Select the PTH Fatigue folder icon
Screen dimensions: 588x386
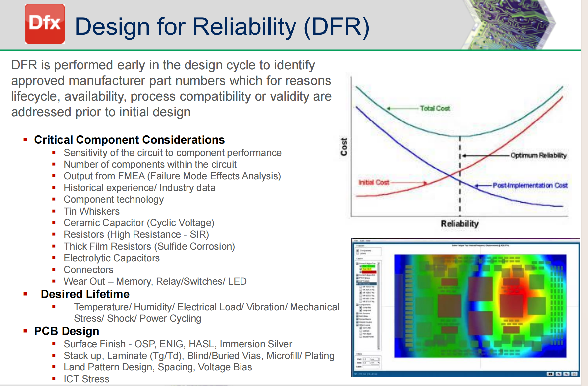point(357,278)
